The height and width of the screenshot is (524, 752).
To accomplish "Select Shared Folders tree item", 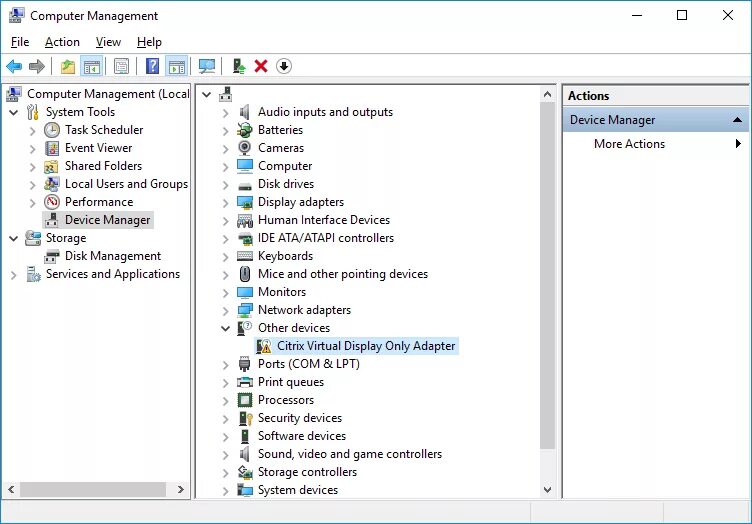I will pos(104,166).
